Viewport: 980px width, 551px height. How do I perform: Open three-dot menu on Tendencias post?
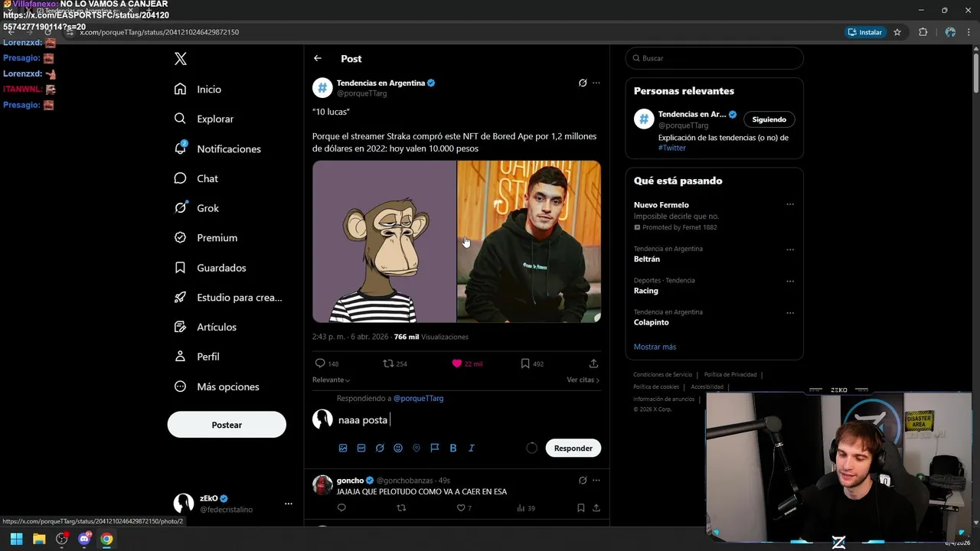[x=596, y=83]
